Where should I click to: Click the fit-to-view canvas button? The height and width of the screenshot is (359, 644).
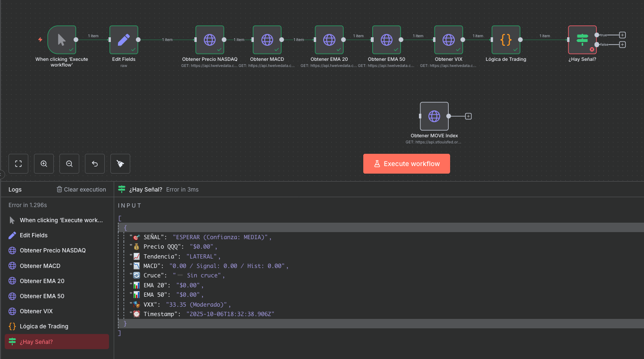(x=18, y=164)
